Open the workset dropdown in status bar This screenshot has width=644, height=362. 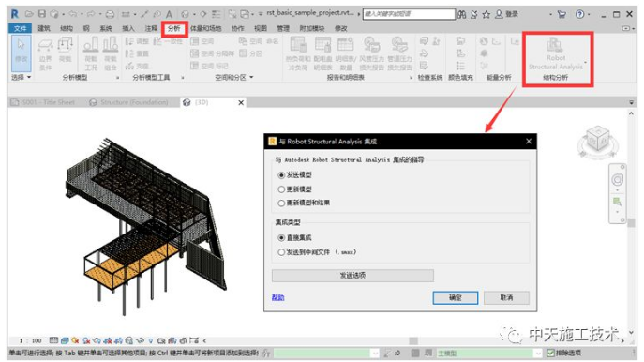pos(375,353)
